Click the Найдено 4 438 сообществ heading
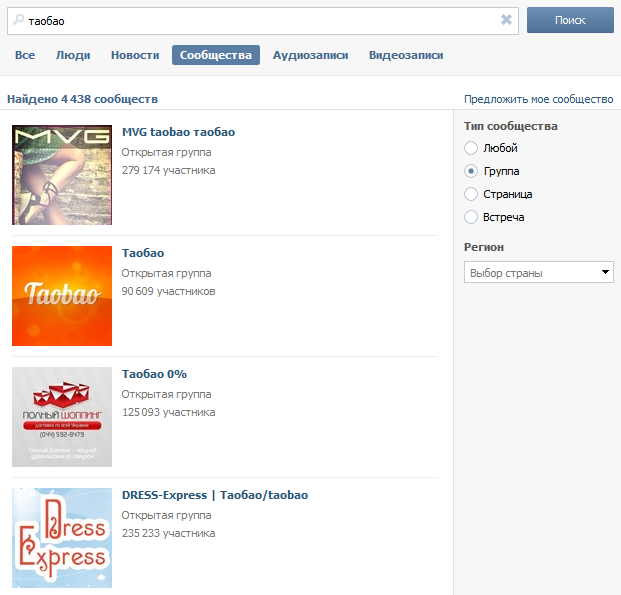 click(82, 99)
